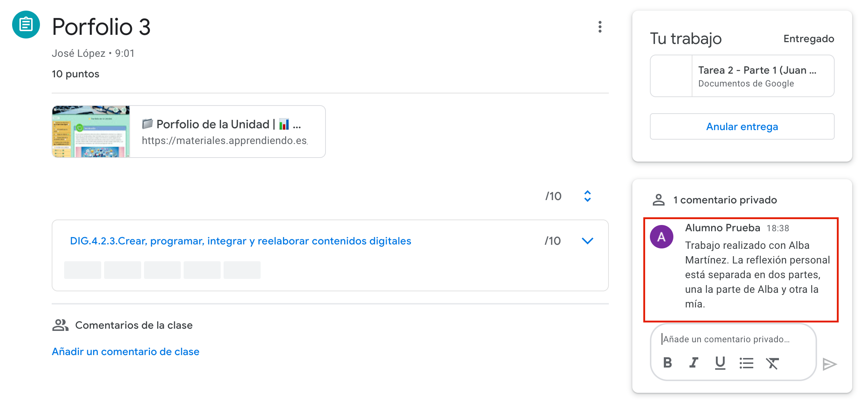Viewport: 868px width, 417px height.
Task: Click the class comments people icon
Action: coord(61,325)
